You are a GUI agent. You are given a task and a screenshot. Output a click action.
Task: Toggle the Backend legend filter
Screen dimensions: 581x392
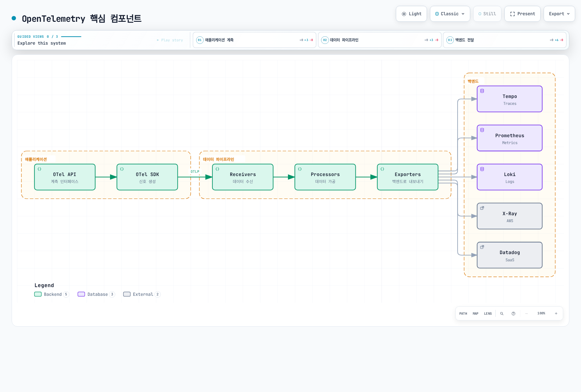coord(52,294)
